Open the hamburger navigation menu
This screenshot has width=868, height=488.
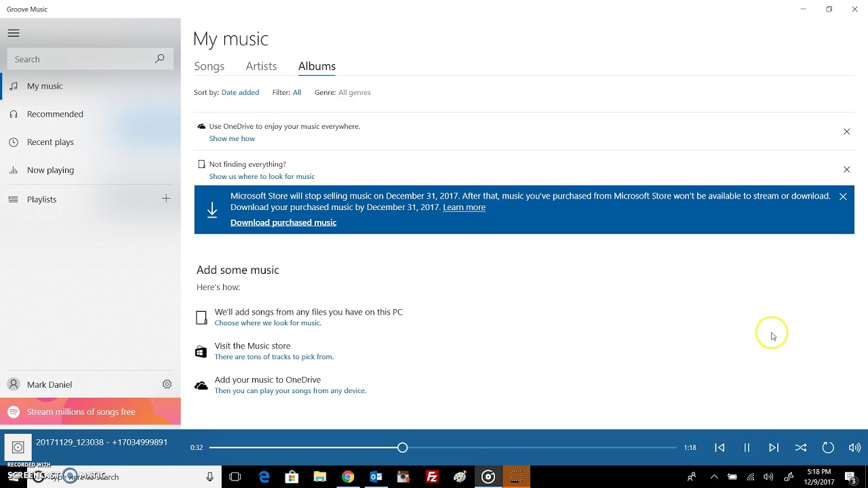pyautogui.click(x=14, y=33)
